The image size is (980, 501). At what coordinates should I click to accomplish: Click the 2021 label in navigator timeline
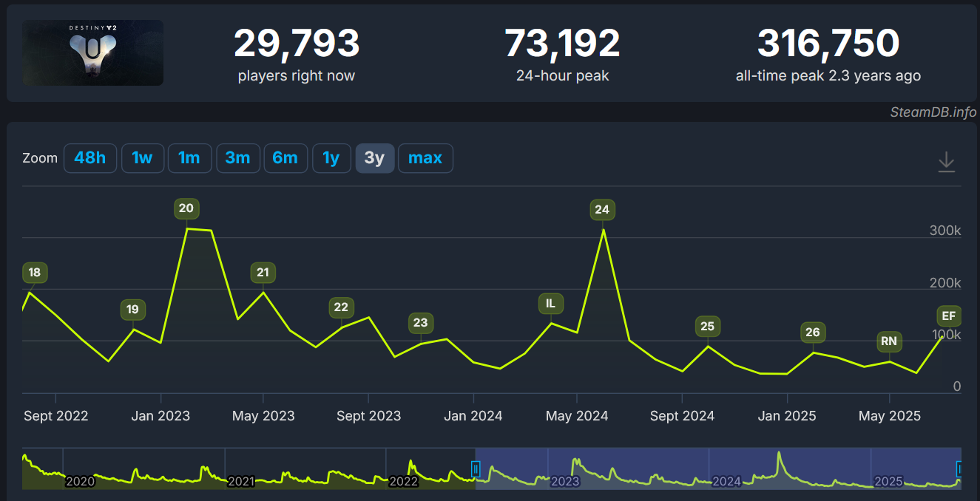click(x=241, y=482)
